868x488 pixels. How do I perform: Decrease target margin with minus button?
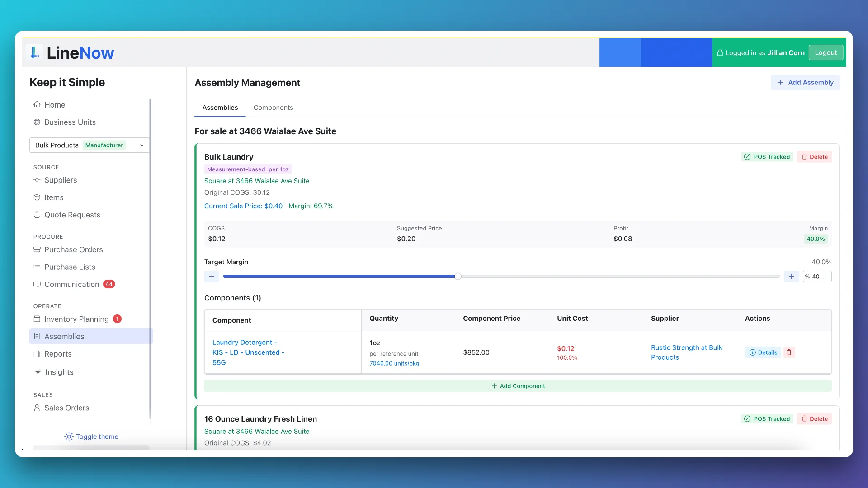coord(212,276)
